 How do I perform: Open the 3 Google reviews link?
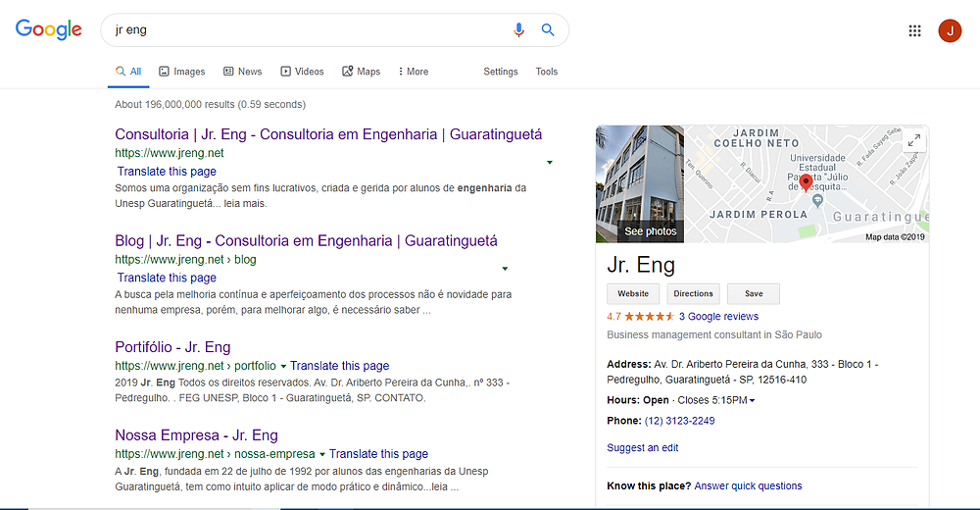point(718,317)
